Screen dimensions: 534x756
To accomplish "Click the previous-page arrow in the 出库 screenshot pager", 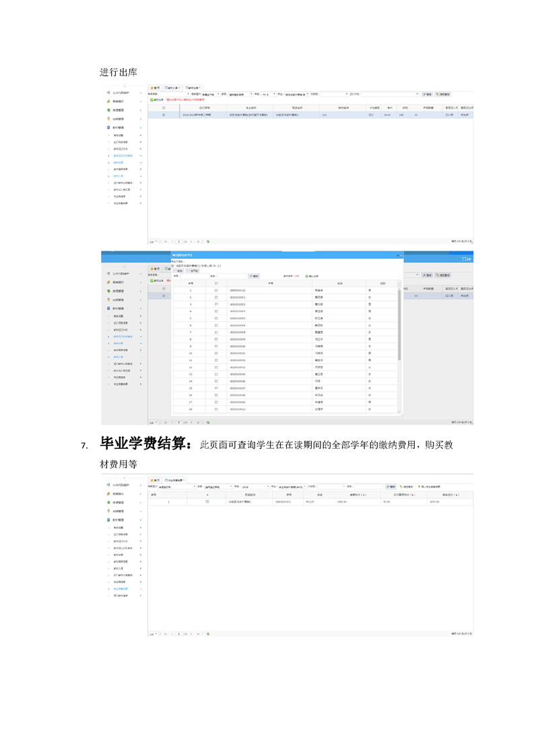I will [172, 241].
